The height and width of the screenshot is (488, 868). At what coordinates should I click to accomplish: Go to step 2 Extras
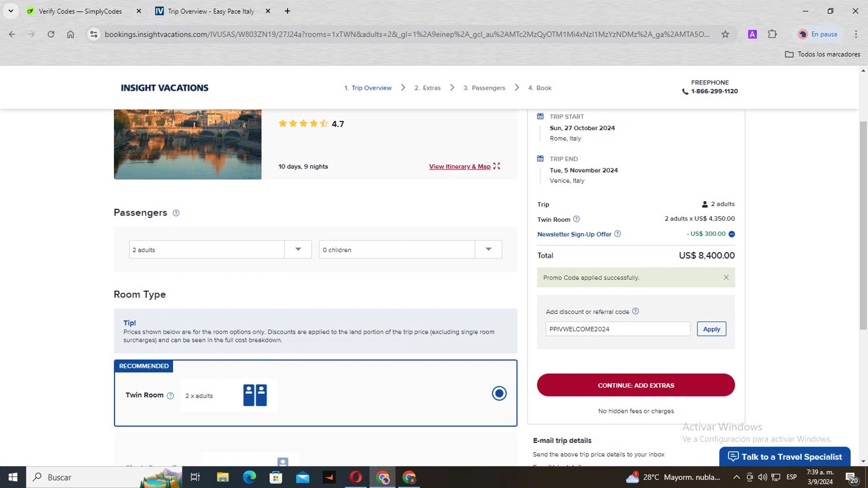(428, 88)
